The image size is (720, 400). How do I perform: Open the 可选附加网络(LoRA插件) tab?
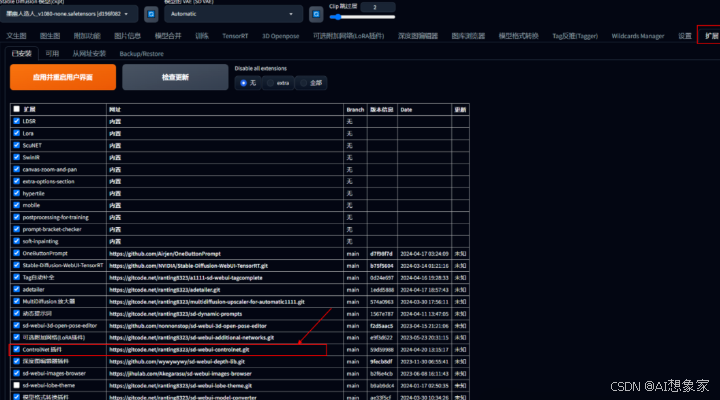tap(349, 36)
